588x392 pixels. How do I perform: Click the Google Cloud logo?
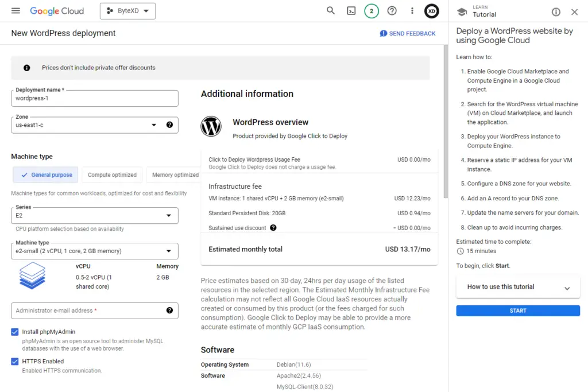[57, 11]
